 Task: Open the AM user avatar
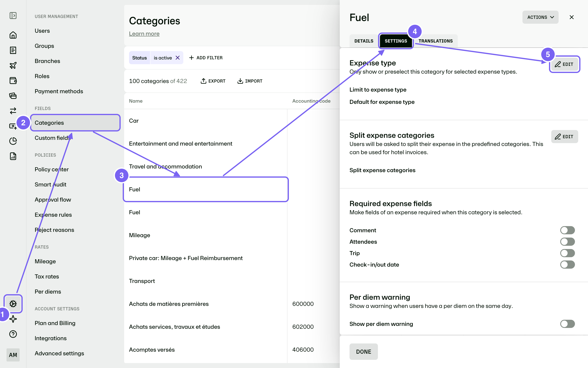coord(13,355)
